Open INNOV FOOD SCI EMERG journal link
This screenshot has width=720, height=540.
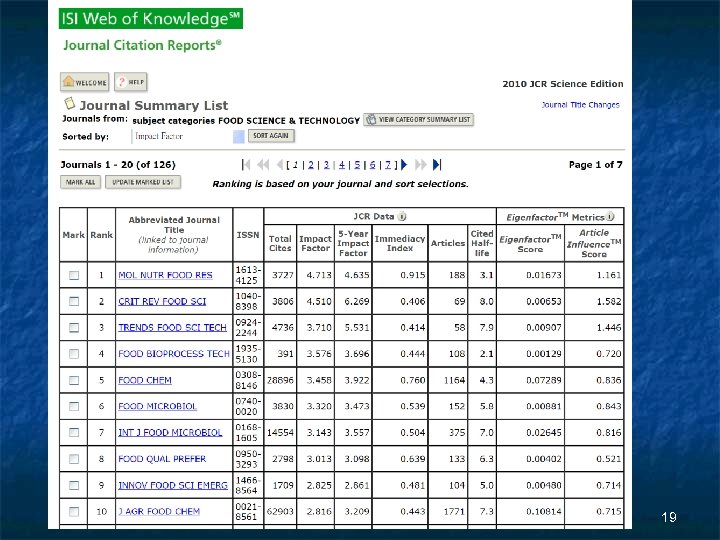(x=173, y=485)
